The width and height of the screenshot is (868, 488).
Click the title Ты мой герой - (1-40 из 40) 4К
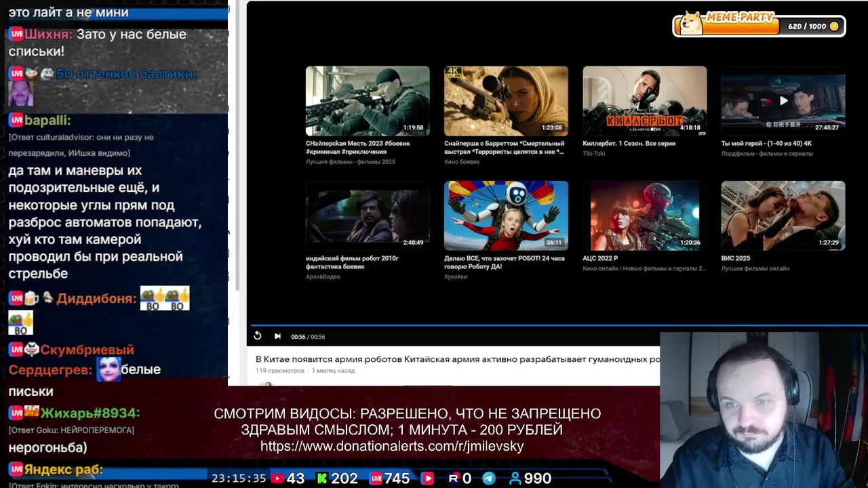[766, 144]
